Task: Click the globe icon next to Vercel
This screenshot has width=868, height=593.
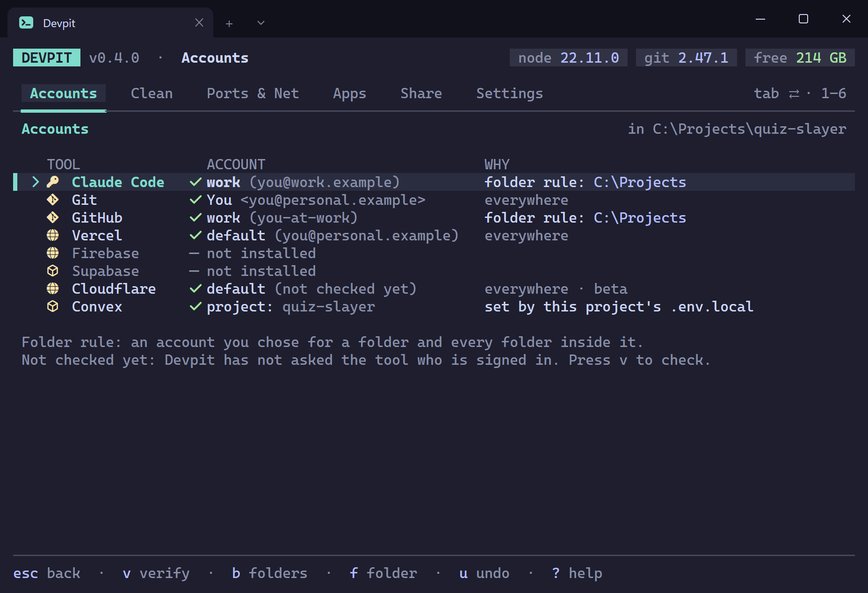Action: pyautogui.click(x=53, y=235)
